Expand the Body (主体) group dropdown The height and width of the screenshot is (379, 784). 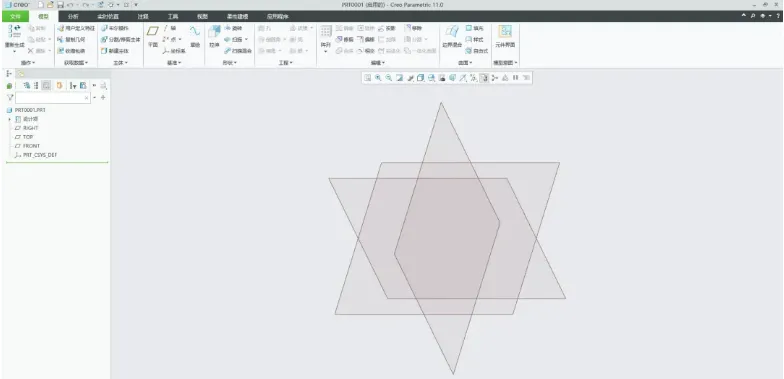120,63
